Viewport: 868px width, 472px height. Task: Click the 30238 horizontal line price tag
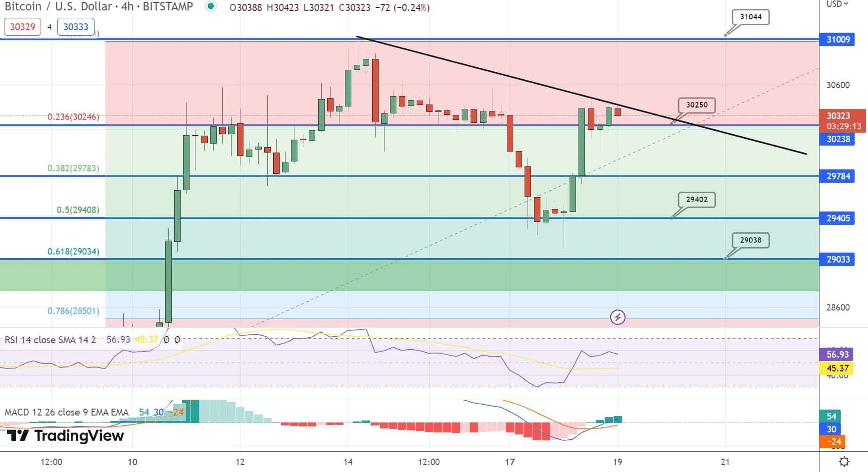click(x=838, y=139)
